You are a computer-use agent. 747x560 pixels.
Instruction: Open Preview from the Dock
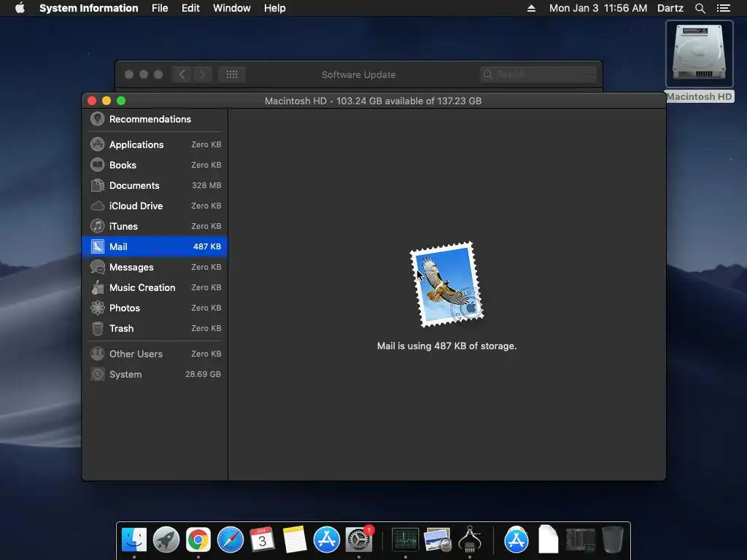coord(438,540)
